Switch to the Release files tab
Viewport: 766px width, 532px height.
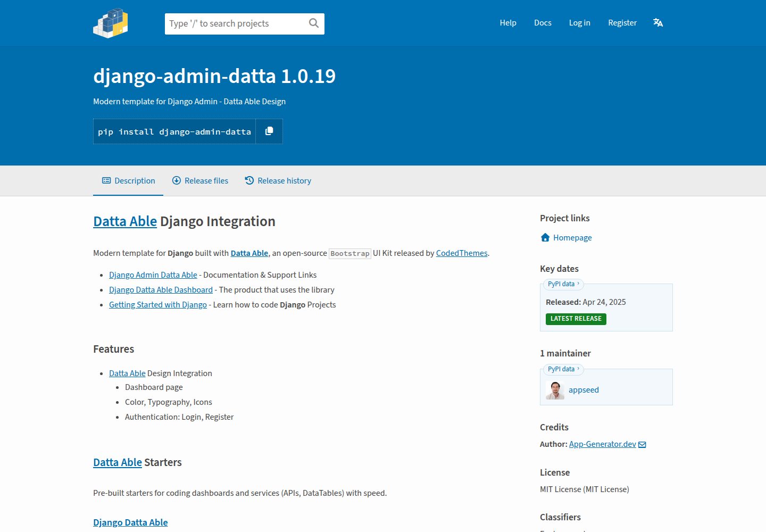pyautogui.click(x=200, y=181)
